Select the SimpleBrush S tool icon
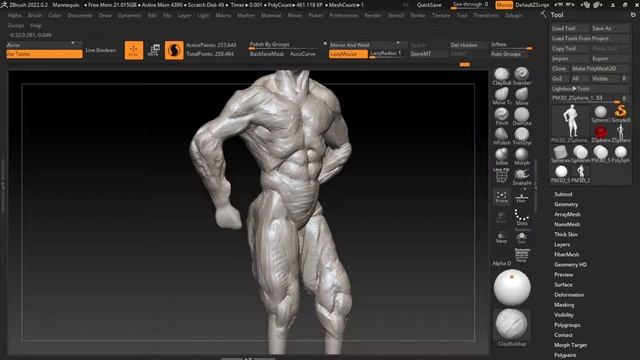 [x=620, y=112]
